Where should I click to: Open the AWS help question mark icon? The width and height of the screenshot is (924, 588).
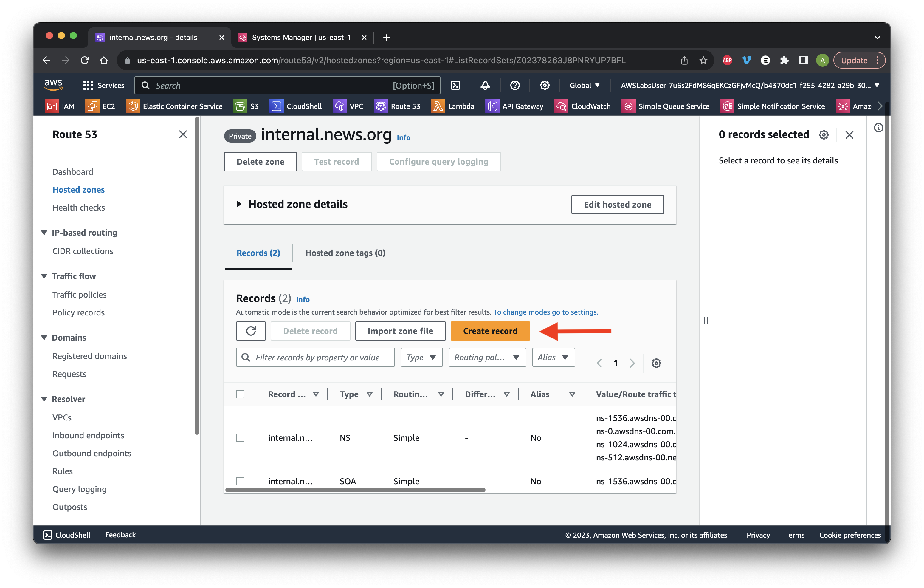click(x=514, y=85)
